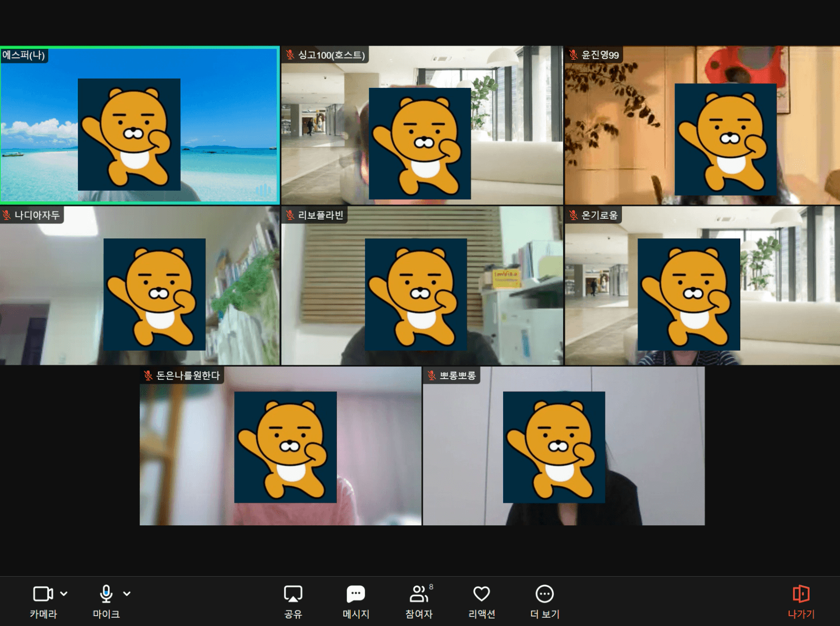The width and height of the screenshot is (840, 626).
Task: Click muted mic icon beside 리보플라빈
Action: (x=290, y=215)
